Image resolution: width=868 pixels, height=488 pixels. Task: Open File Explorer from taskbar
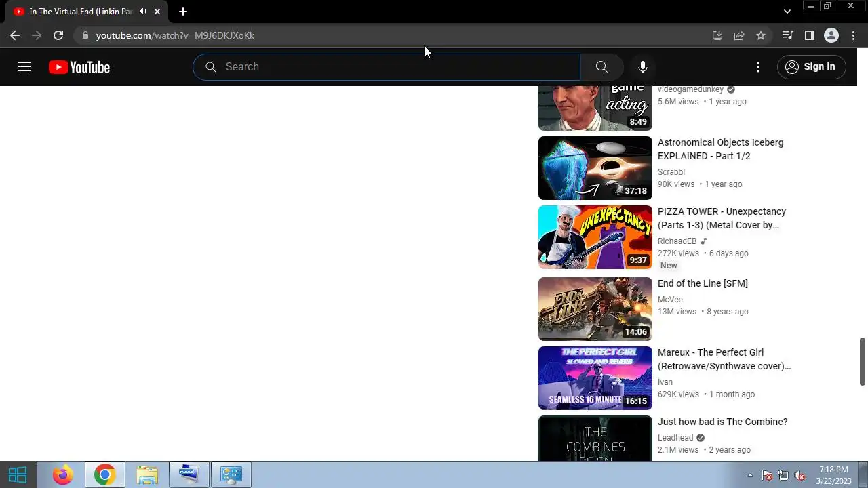pyautogui.click(x=146, y=474)
